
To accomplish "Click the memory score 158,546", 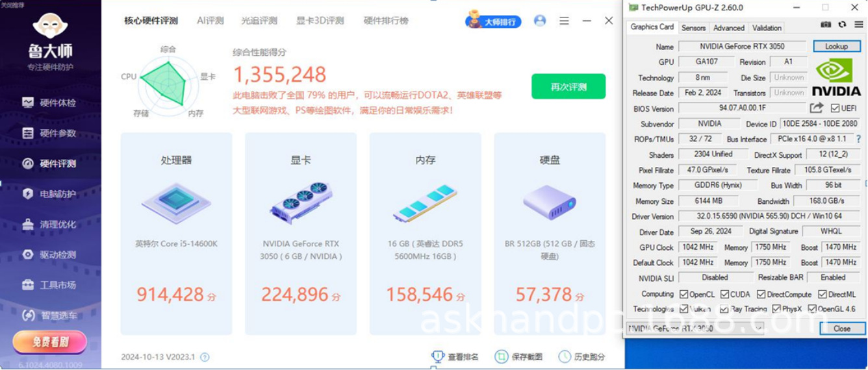I will [x=420, y=295].
